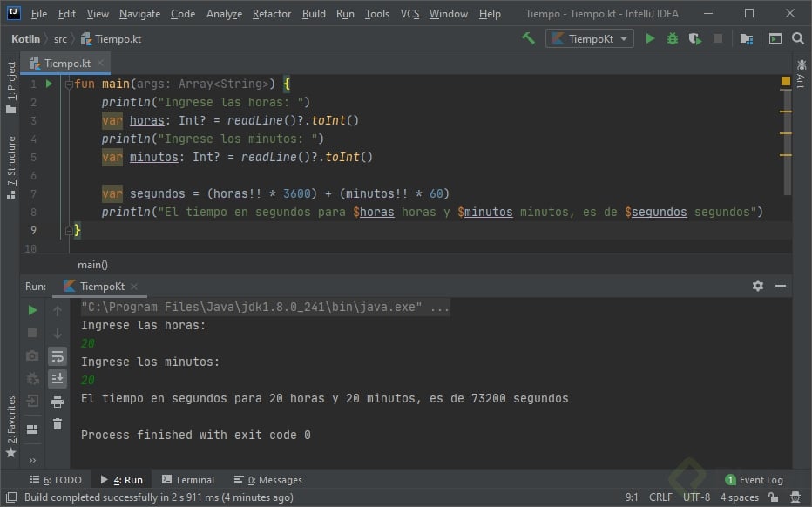812x507 pixels.
Task: Click the Run panel layout icon
Action: point(32,429)
